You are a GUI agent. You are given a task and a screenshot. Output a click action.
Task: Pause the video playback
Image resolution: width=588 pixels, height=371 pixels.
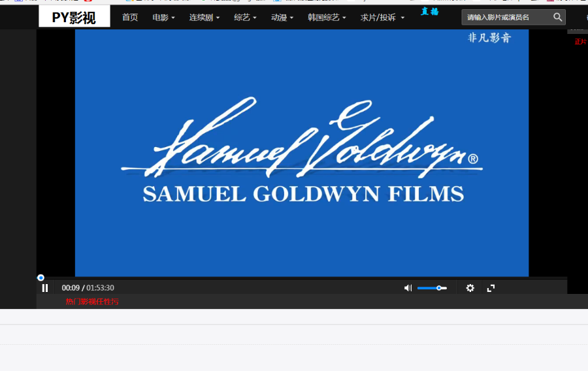[x=45, y=288]
